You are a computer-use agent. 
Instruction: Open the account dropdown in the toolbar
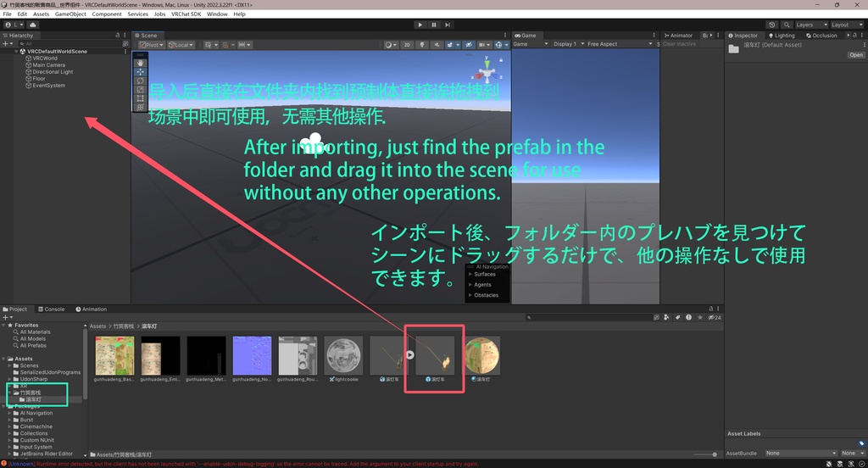[14, 25]
